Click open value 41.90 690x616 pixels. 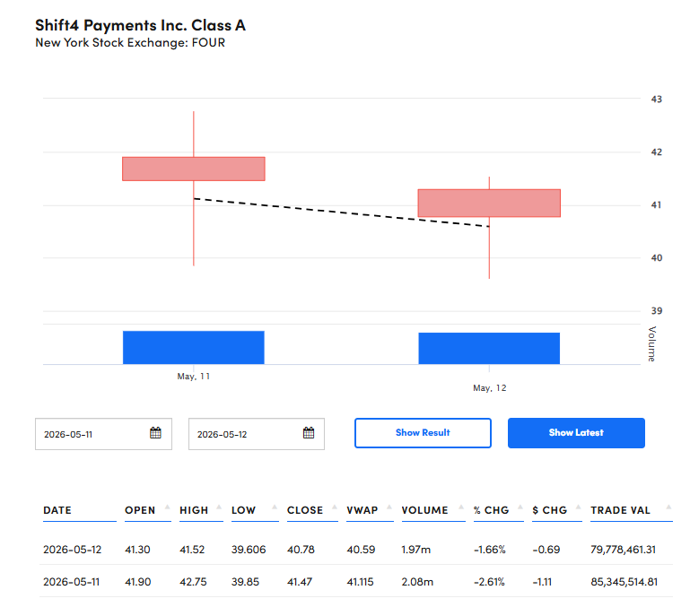[x=138, y=582]
